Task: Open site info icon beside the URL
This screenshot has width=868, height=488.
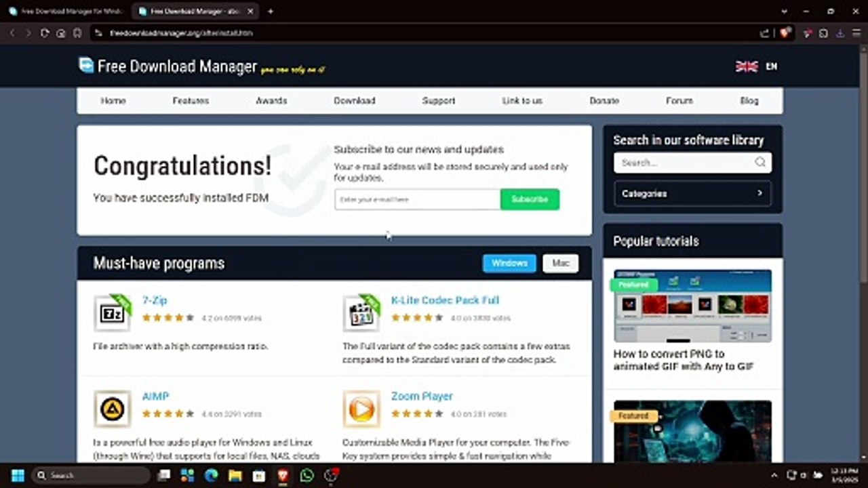Action: (98, 33)
